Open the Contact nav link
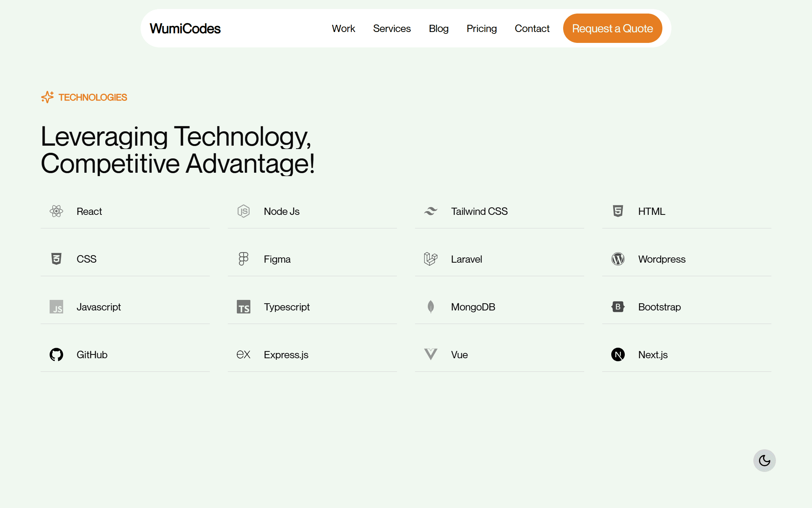812x508 pixels. point(532,29)
